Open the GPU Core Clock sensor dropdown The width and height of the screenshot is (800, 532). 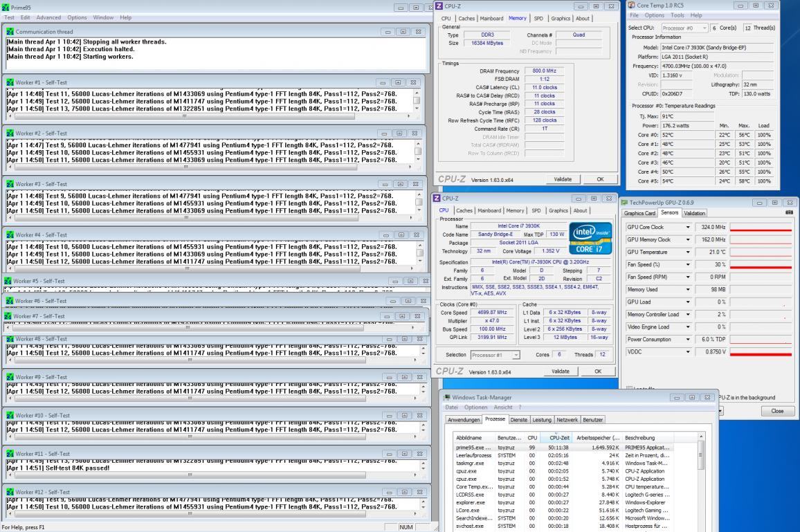(688, 228)
